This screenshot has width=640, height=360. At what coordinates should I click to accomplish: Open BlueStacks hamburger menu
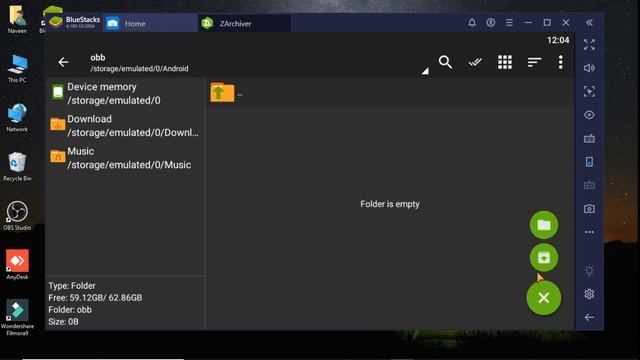(509, 23)
